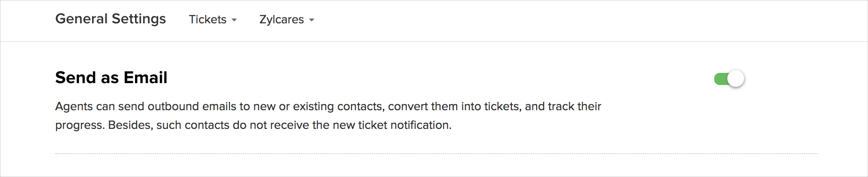Click the word "Settings" in page title
Screen dimensions: 868x177
click(x=139, y=19)
